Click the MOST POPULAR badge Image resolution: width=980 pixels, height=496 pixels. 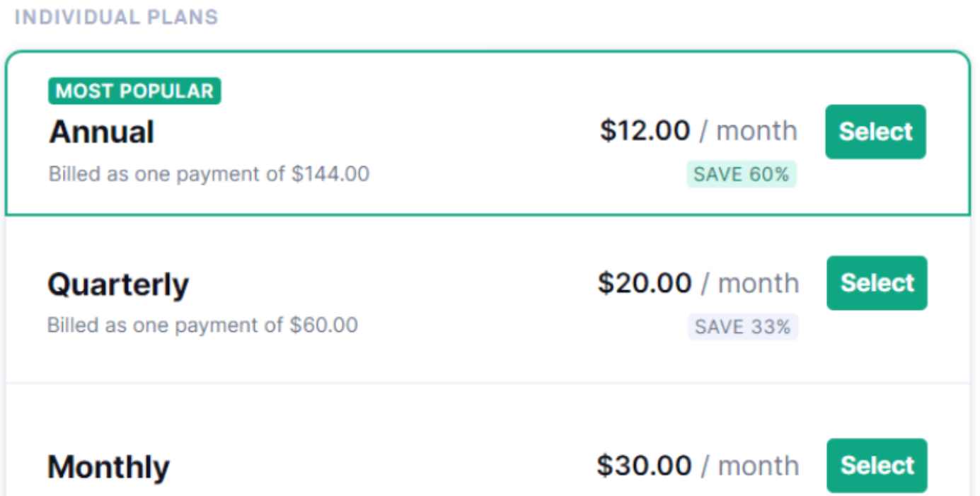(134, 91)
